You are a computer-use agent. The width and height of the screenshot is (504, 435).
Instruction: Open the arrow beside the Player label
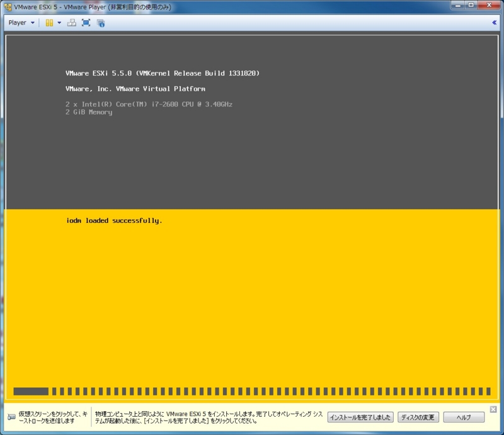coord(33,23)
